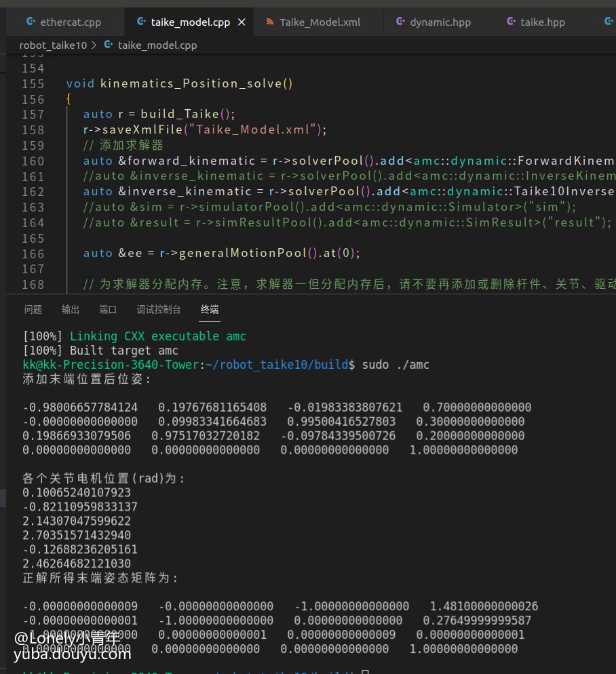Select the dynamic.hpp tab
616x674 pixels.
click(x=439, y=22)
